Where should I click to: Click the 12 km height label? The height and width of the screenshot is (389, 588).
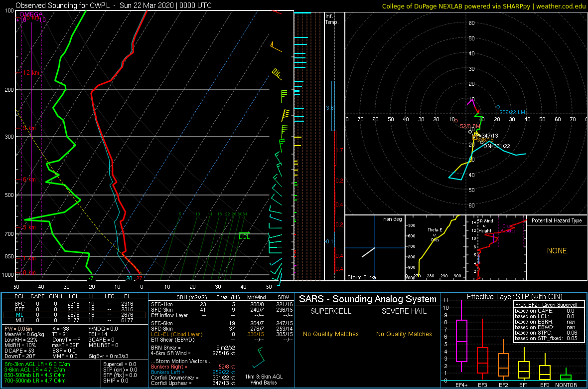[31, 72]
